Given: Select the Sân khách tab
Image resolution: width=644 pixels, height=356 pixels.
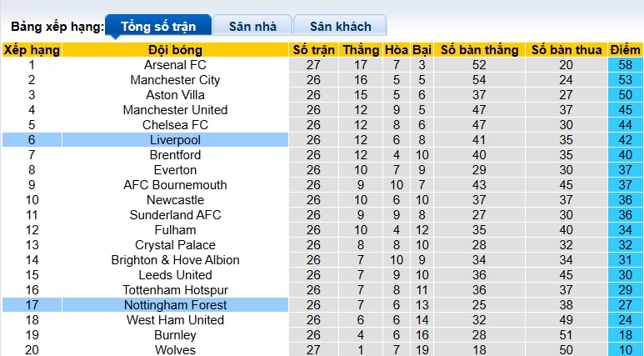Looking at the screenshot, I should pos(341,26).
